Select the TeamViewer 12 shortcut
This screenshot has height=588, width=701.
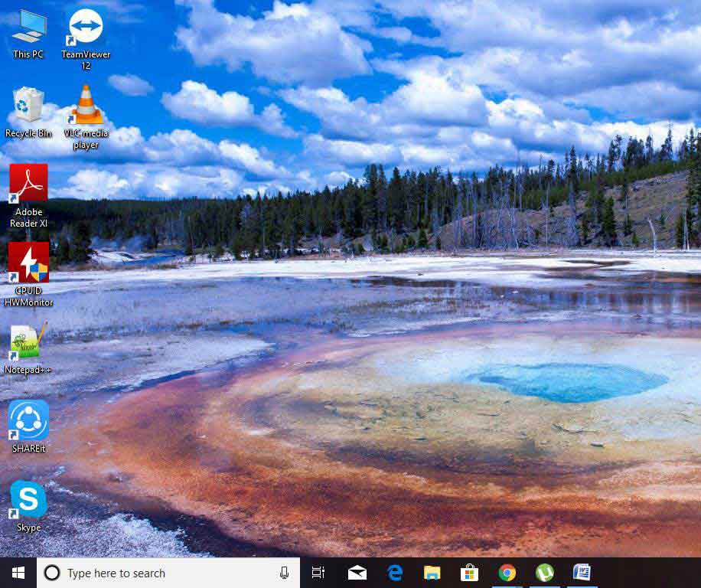pos(86,39)
